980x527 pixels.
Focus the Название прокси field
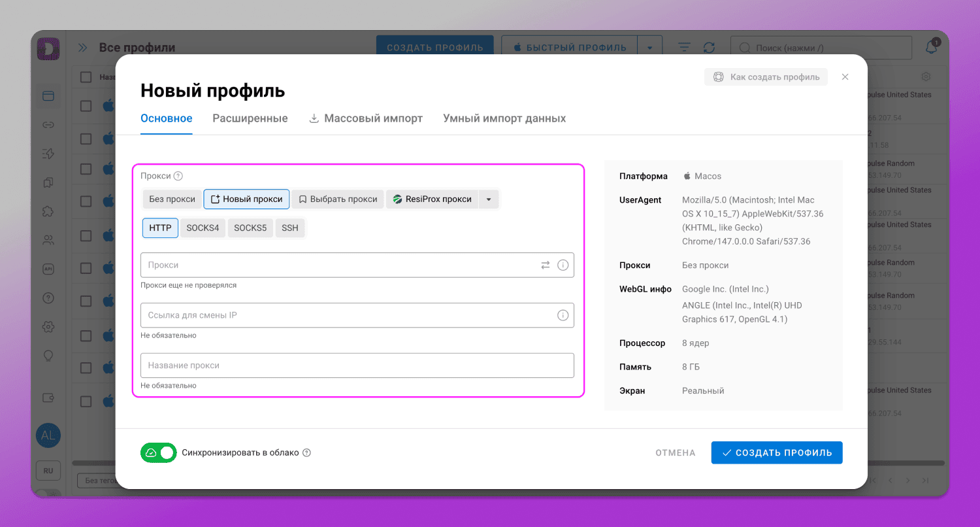357,365
